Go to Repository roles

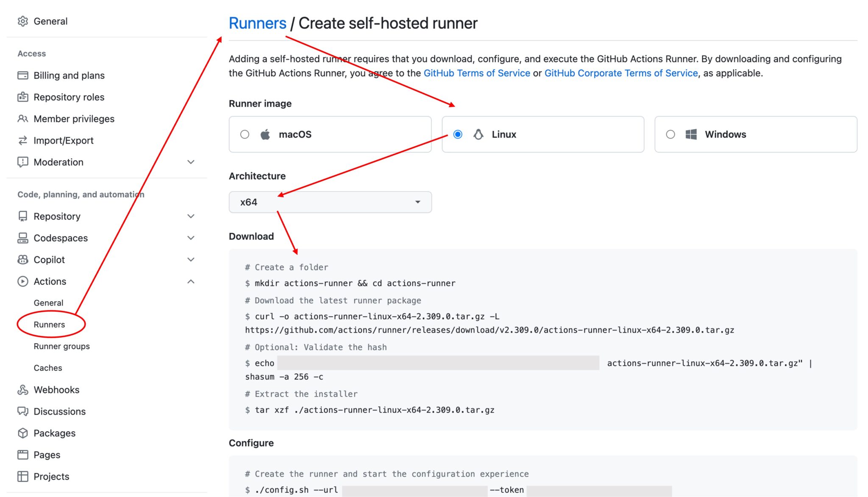[69, 97]
